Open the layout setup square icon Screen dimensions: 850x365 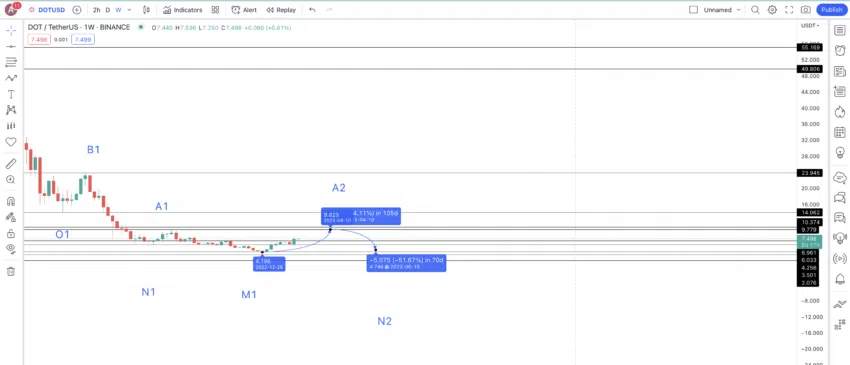pyautogui.click(x=693, y=10)
